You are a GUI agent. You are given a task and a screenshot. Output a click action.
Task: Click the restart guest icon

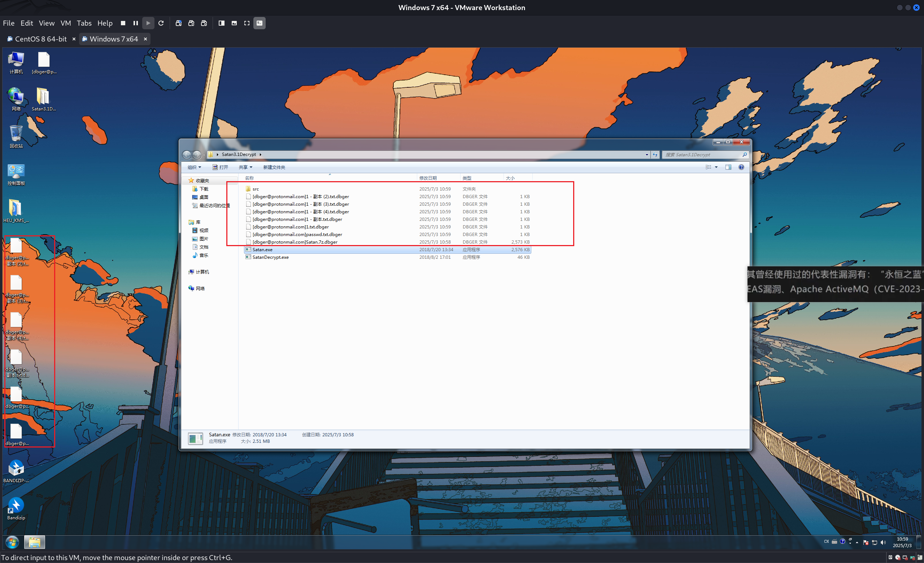(161, 23)
